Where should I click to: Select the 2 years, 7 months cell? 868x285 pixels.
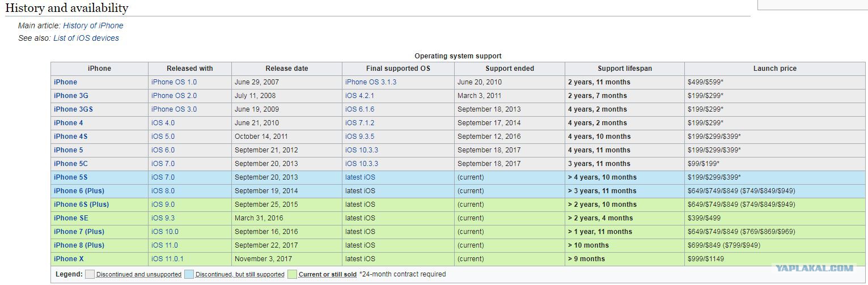625,96
